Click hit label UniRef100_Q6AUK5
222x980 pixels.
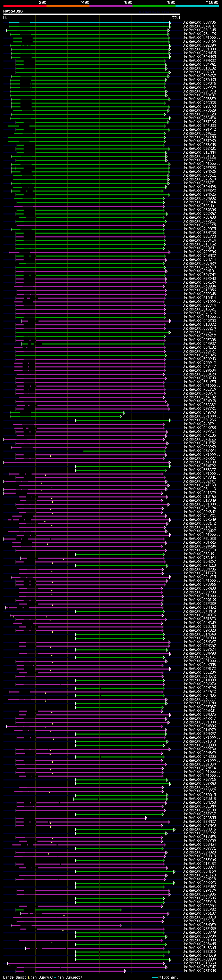(x=199, y=80)
